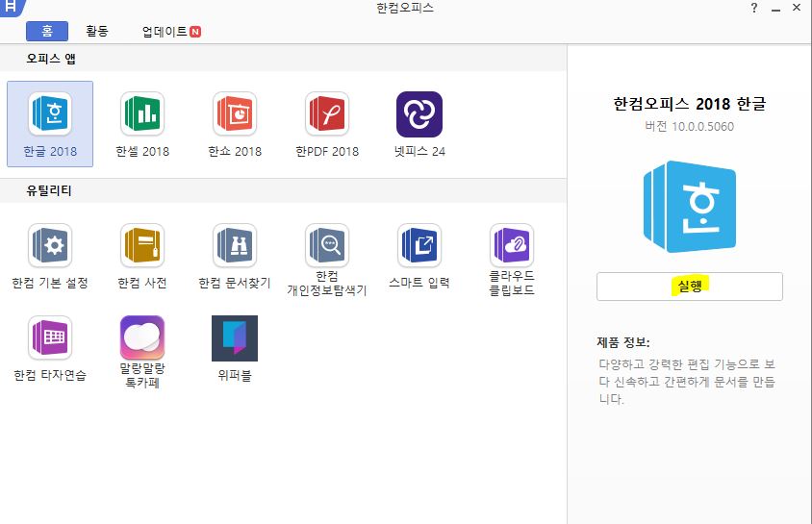Open the 말랑말랑 톡카페 icon
This screenshot has height=524, width=812.
142,337
